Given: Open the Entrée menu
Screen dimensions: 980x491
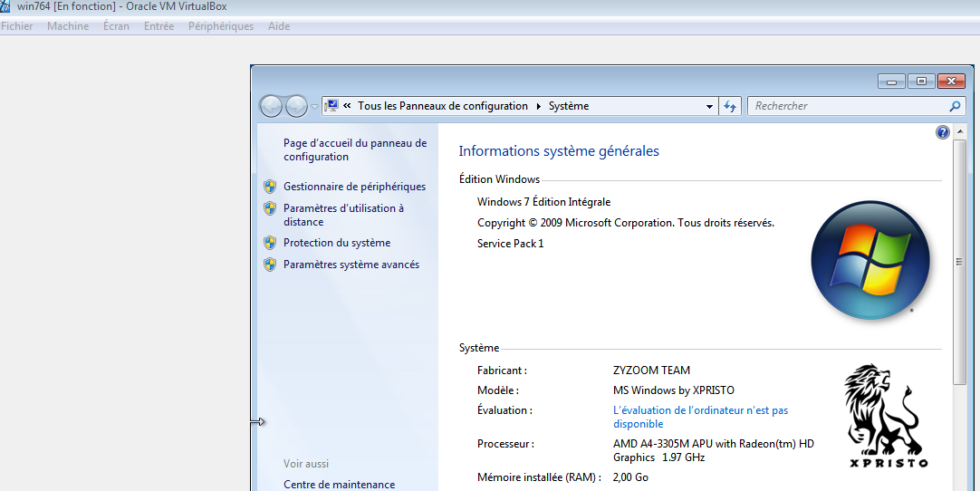Looking at the screenshot, I should coord(159,26).
